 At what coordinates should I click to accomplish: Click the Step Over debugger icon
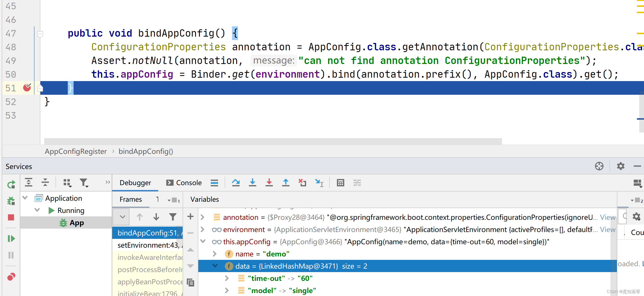click(235, 183)
